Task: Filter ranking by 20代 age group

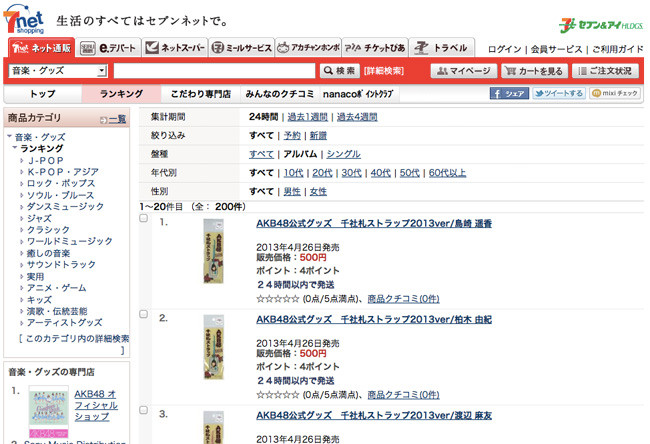Action: pos(323,173)
